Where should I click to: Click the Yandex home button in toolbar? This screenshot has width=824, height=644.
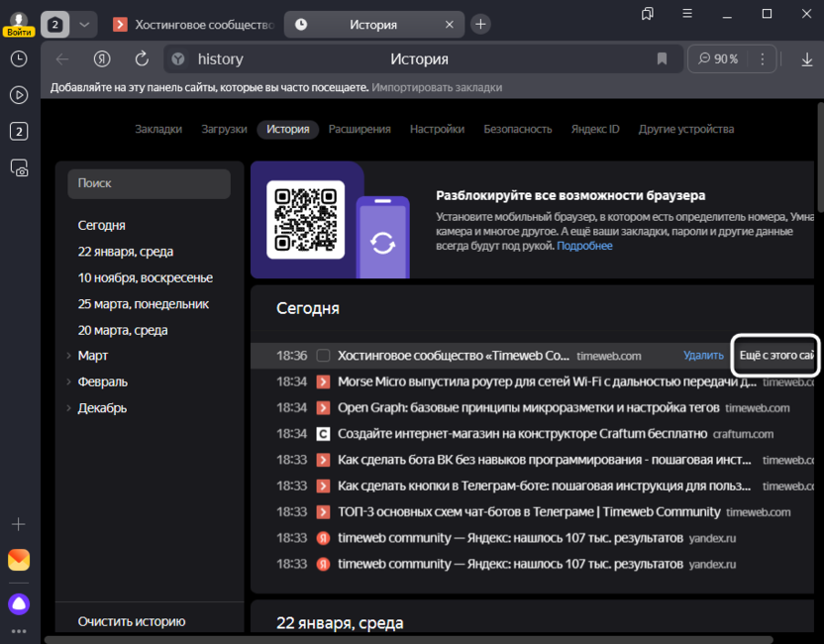click(x=102, y=59)
